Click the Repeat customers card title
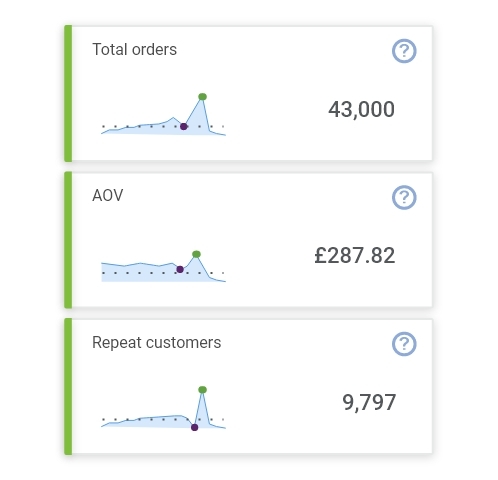 click(156, 342)
